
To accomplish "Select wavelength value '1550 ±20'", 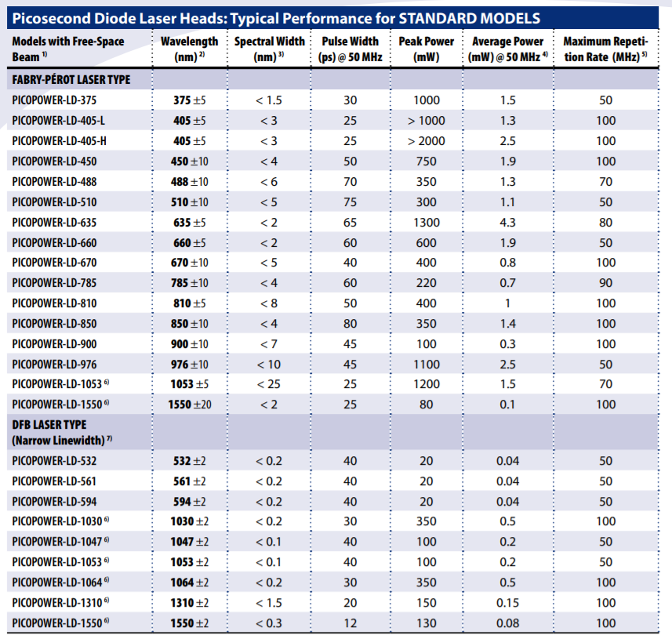I will tap(190, 405).
